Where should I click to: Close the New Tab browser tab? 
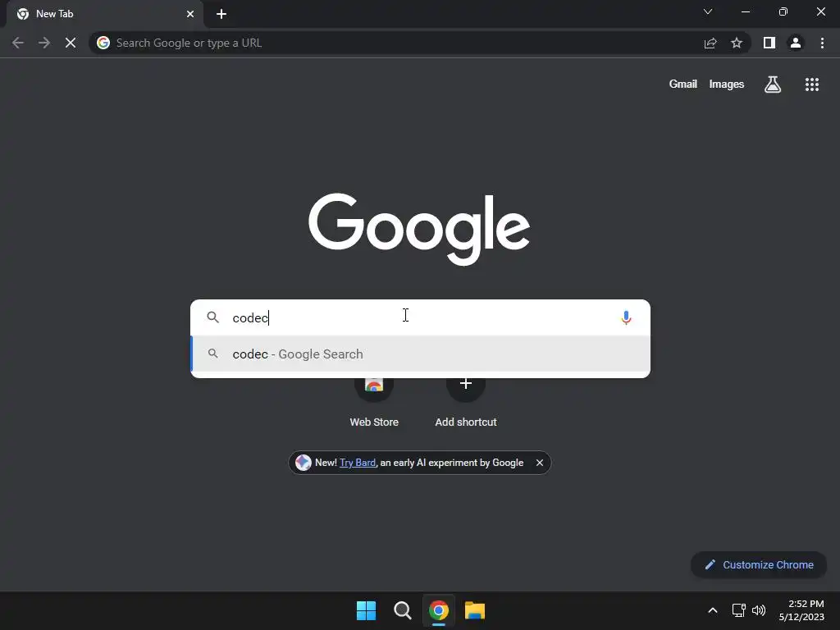tap(190, 14)
